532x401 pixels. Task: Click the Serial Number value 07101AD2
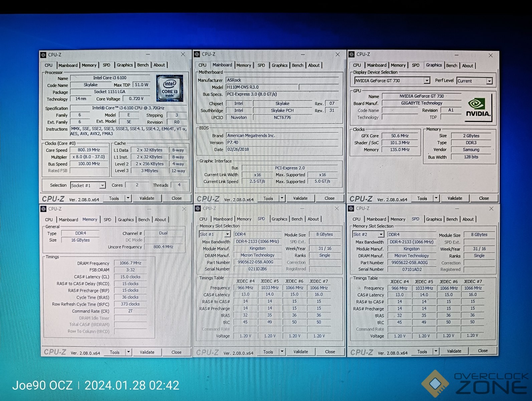(x=412, y=269)
